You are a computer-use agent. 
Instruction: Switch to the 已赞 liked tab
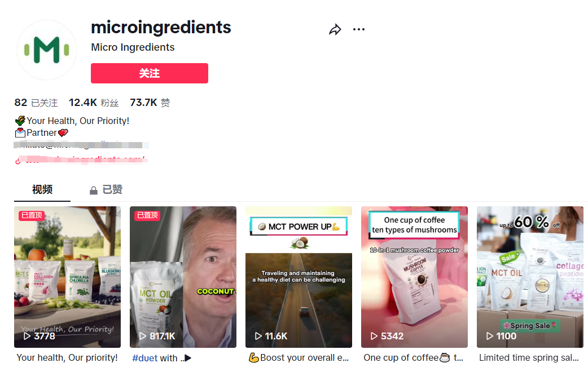click(x=112, y=189)
